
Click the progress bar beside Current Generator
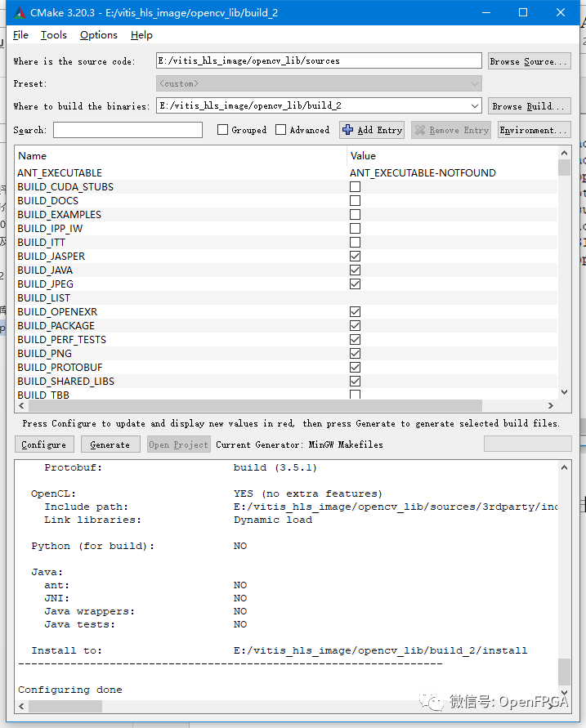(x=527, y=444)
